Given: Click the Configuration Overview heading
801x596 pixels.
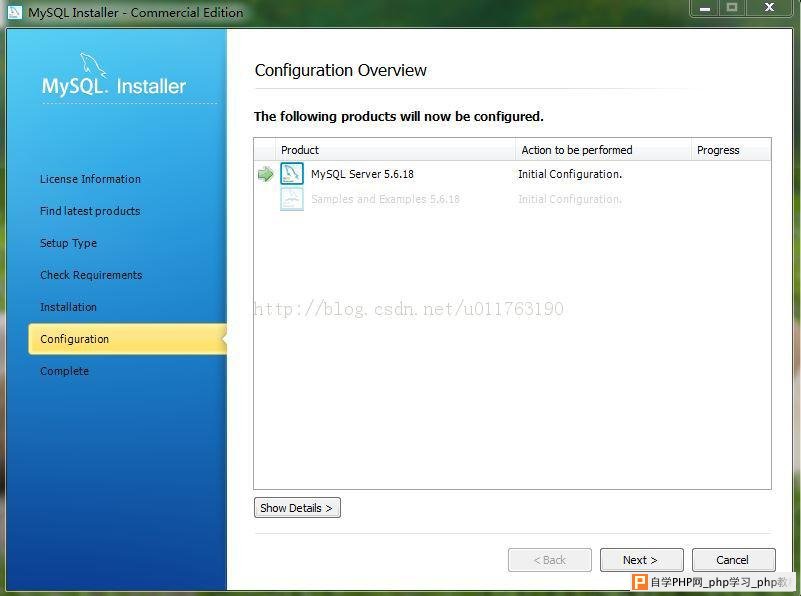Looking at the screenshot, I should pos(341,70).
